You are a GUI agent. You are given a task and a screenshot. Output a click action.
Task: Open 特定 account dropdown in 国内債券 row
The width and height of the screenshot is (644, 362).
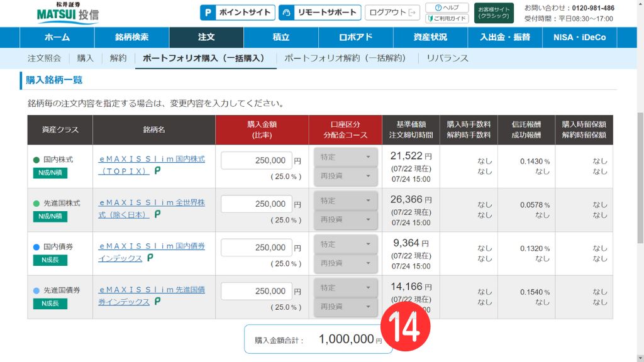(345, 244)
